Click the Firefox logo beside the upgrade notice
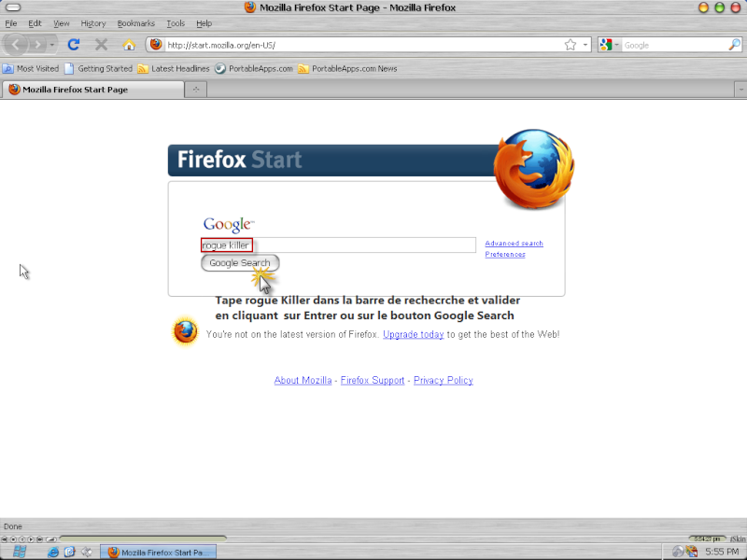The width and height of the screenshot is (747, 560). point(185,331)
